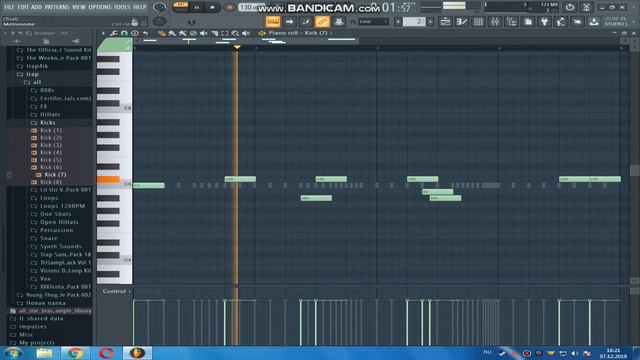Click pattern selector plus button
Image resolution: width=640 pixels, height=360 pixels.
coord(430,21)
